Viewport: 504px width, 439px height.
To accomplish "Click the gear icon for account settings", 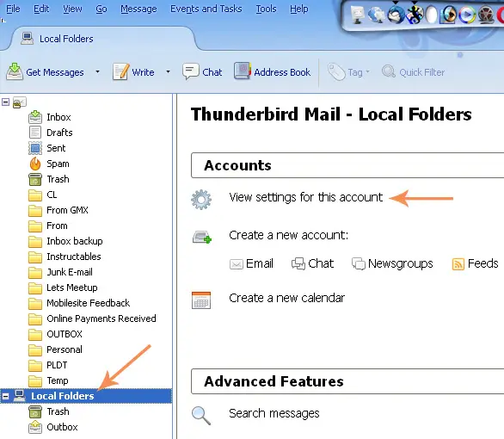I will (201, 200).
